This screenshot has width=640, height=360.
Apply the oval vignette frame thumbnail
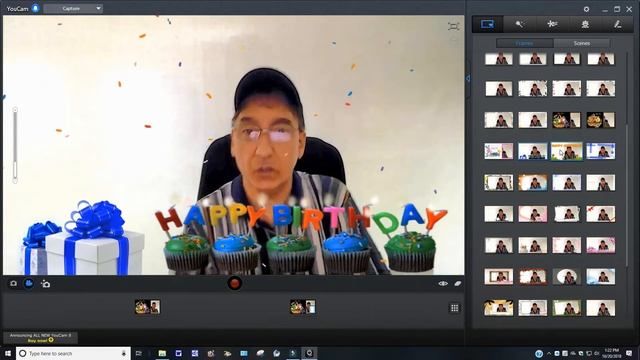coord(567,277)
